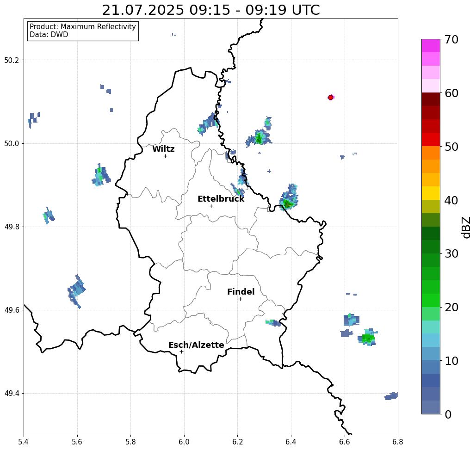This screenshot has height=450, width=476.
Task: Pick the plus marker below Findel
Action: [x=240, y=299]
